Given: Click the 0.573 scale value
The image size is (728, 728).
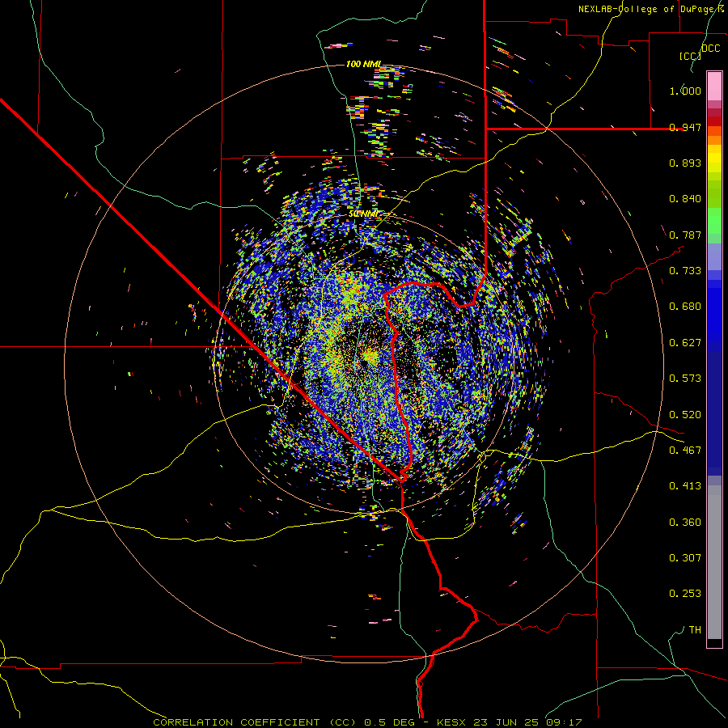Looking at the screenshot, I should (x=685, y=379).
